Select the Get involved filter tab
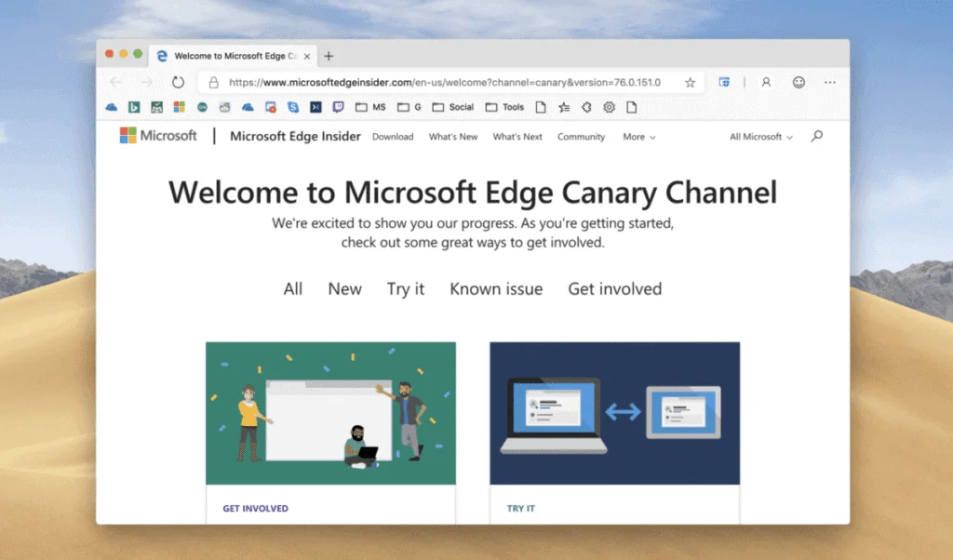953x560 pixels. [x=614, y=289]
